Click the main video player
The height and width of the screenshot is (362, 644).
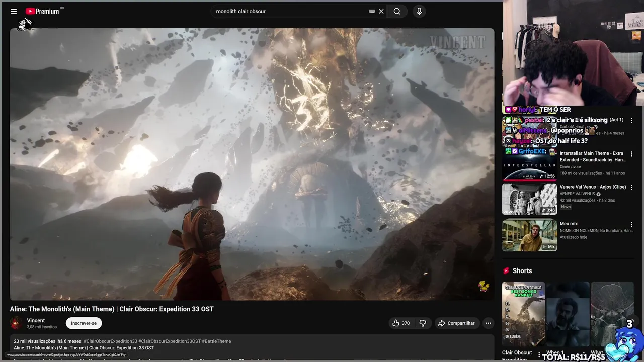(252, 164)
